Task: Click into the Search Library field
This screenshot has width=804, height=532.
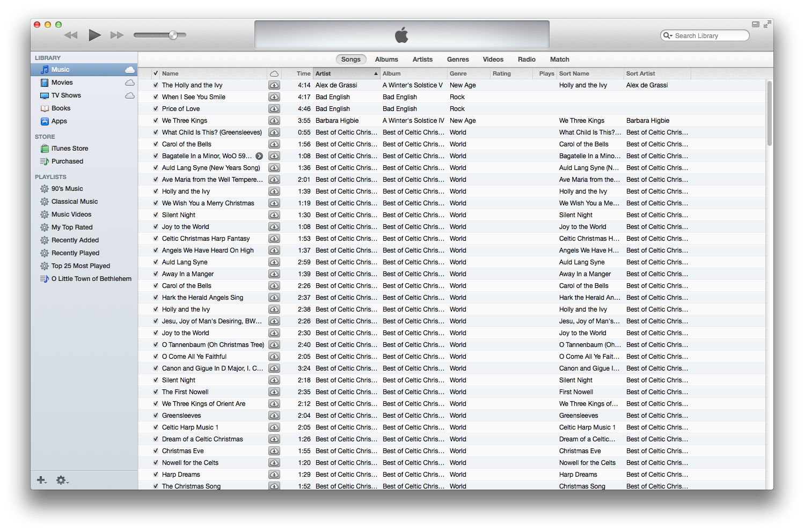Action: 705,35
